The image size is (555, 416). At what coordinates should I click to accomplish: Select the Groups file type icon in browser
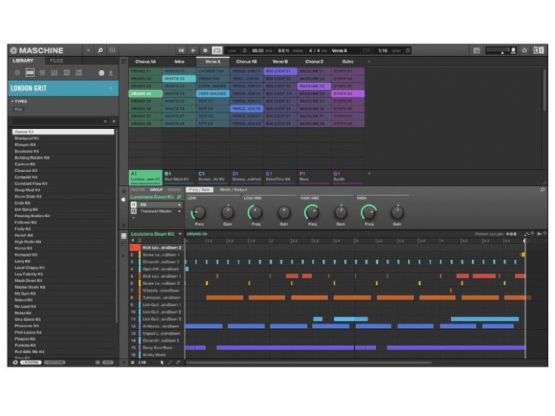tap(30, 73)
